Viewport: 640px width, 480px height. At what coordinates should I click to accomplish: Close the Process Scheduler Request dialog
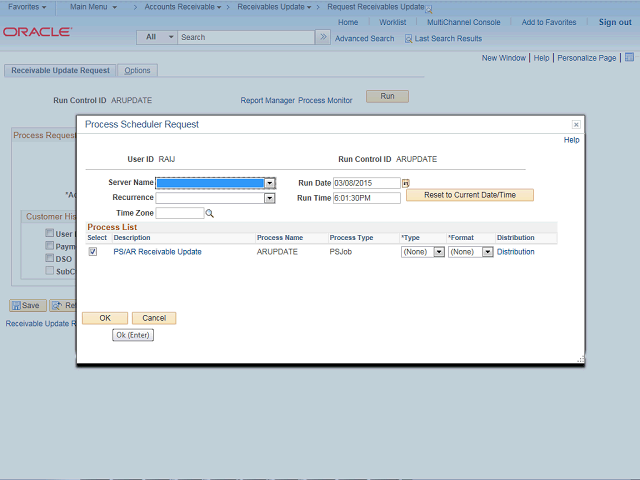[576, 124]
